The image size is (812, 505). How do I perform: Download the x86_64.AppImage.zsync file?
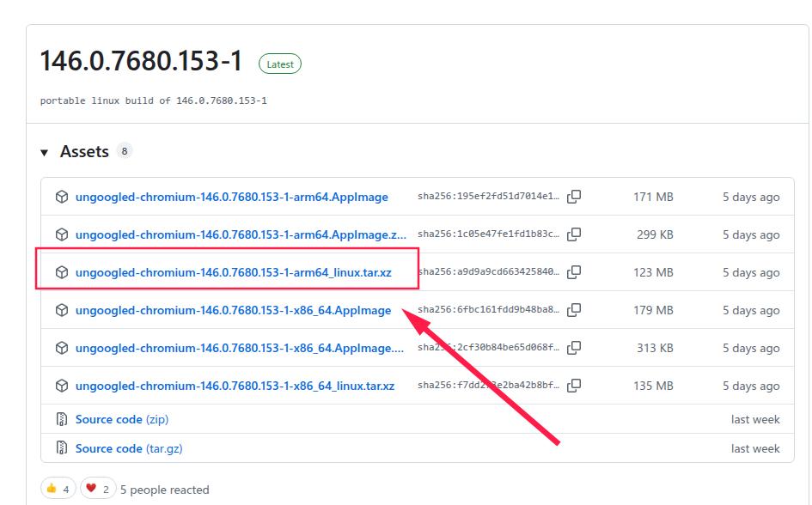(239, 348)
